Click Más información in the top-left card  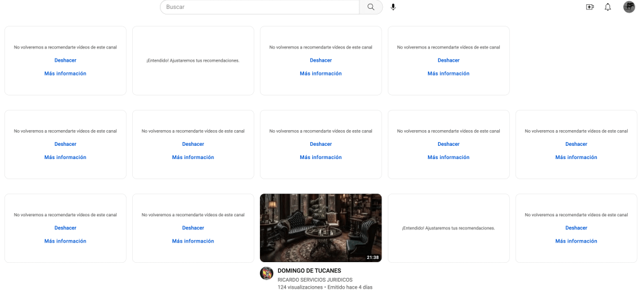coord(65,74)
